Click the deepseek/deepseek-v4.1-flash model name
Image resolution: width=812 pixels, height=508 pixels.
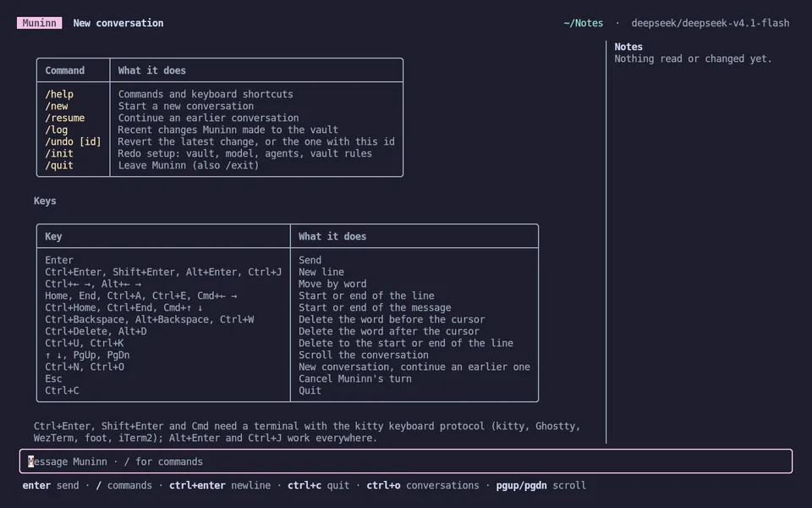[710, 23]
